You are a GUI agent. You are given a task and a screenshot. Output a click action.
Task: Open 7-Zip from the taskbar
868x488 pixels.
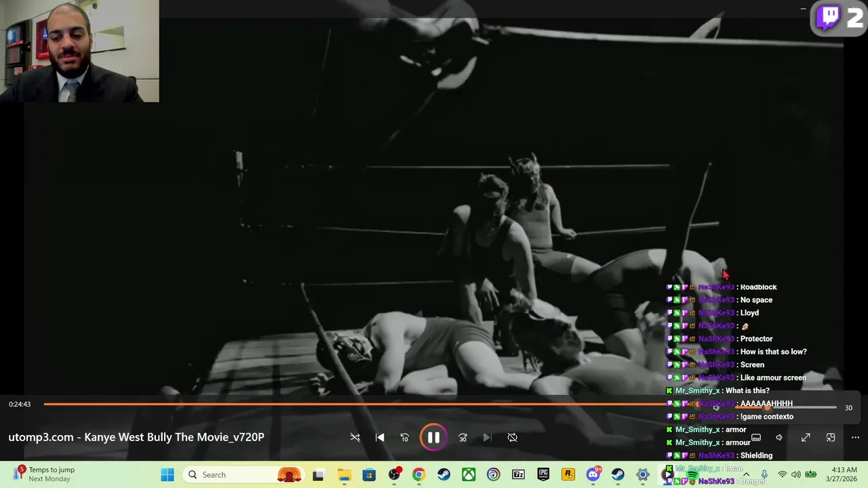[519, 474]
